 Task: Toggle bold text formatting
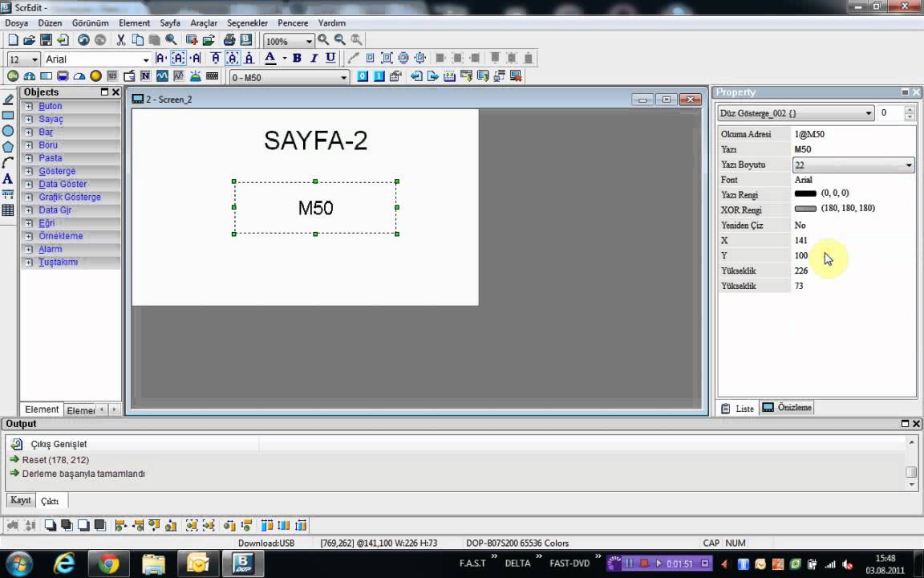point(297,58)
